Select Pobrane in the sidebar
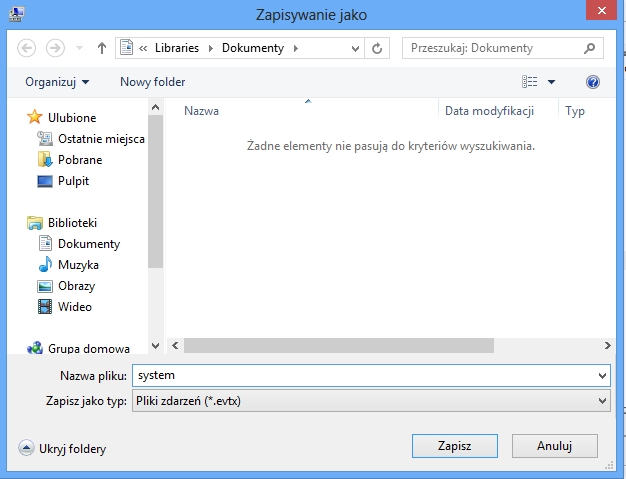 pos(78,160)
